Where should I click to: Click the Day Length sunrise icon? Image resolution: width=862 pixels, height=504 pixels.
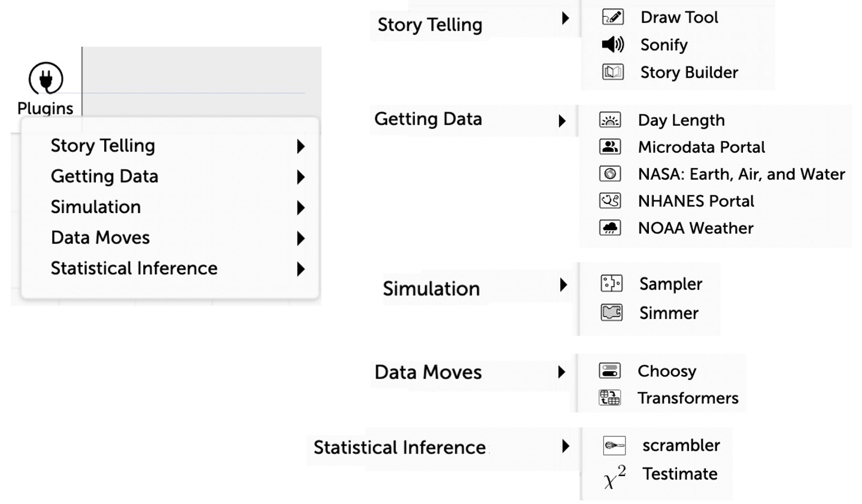click(x=610, y=120)
